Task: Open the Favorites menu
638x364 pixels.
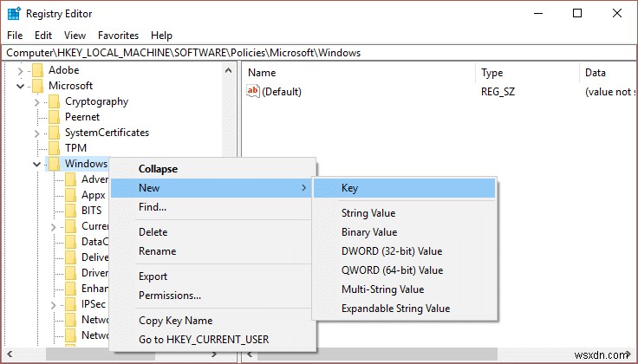Action: coord(119,36)
